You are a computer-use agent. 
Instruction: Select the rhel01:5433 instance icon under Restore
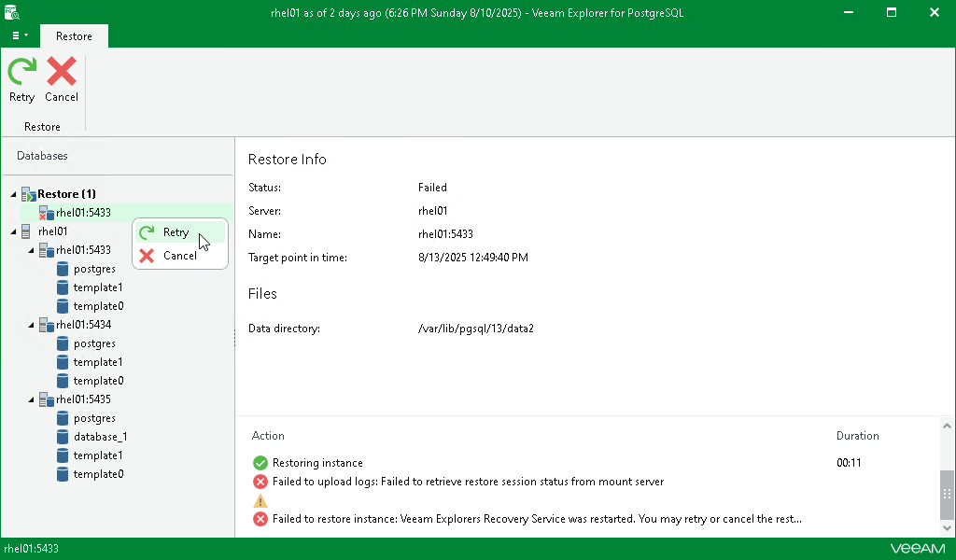click(47, 213)
